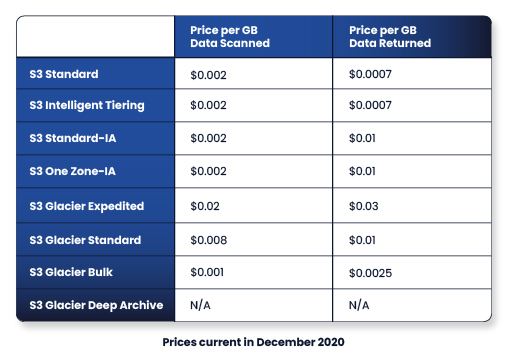Select the $0.001 Glacier Bulk scanned price

[207, 272]
